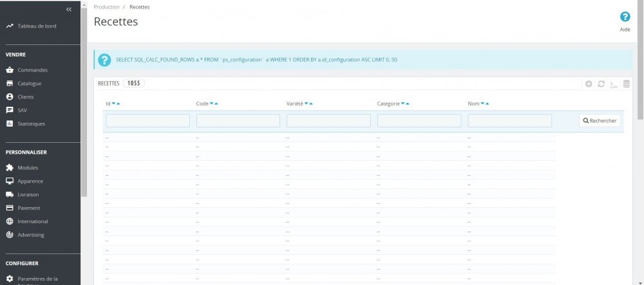Image resolution: width=644 pixels, height=285 pixels.
Task: Go to Production breadcrumb link
Action: pyautogui.click(x=106, y=7)
